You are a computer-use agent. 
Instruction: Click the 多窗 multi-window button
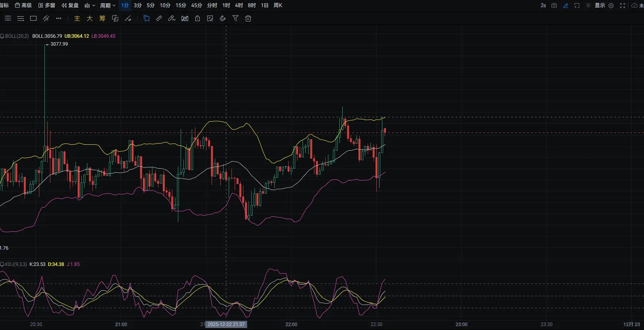click(46, 6)
